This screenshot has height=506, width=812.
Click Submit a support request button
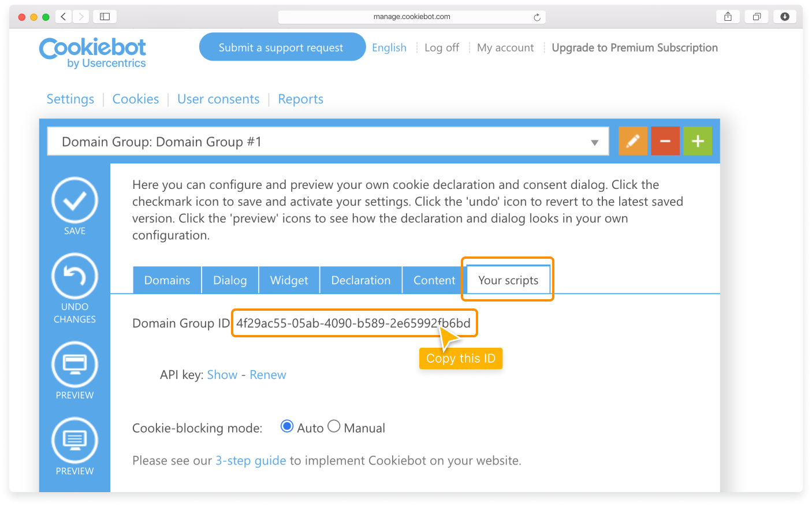(x=281, y=47)
